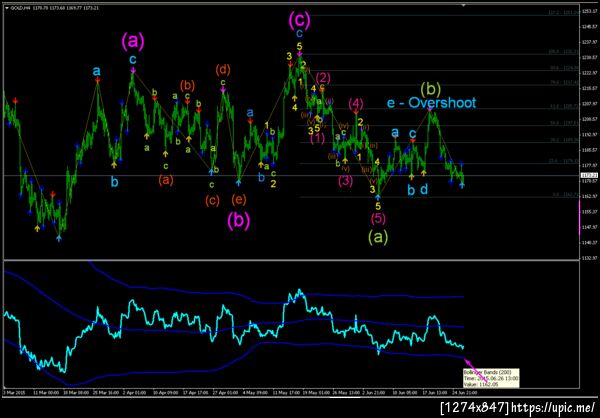Open the upic.me link at bottom right
Viewport: 600px width, 418px height.
tap(553, 407)
